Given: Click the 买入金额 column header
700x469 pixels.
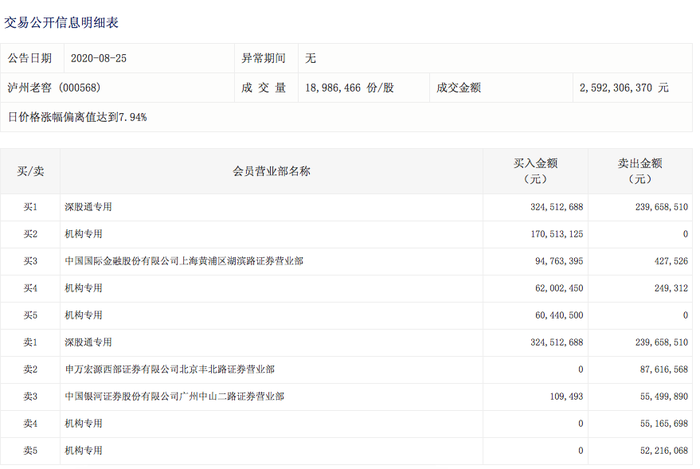Looking at the screenshot, I should click(x=535, y=171).
